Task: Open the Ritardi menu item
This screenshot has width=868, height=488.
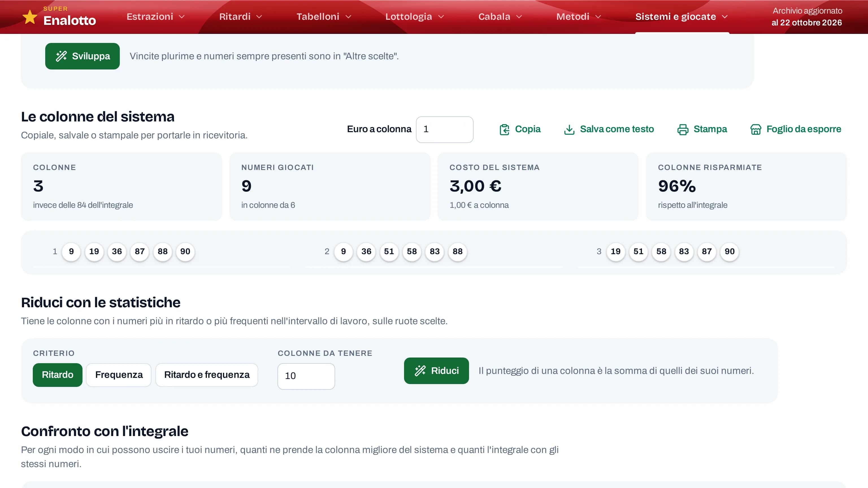Action: click(x=240, y=16)
